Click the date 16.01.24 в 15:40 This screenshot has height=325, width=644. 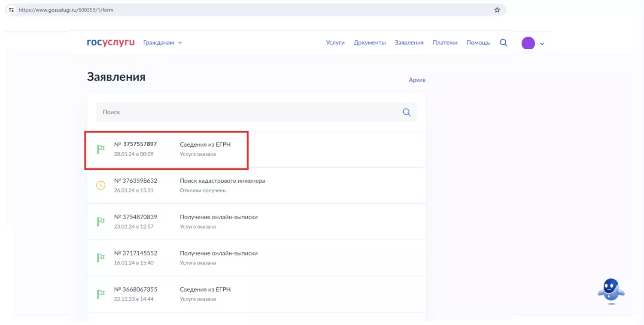tap(134, 263)
